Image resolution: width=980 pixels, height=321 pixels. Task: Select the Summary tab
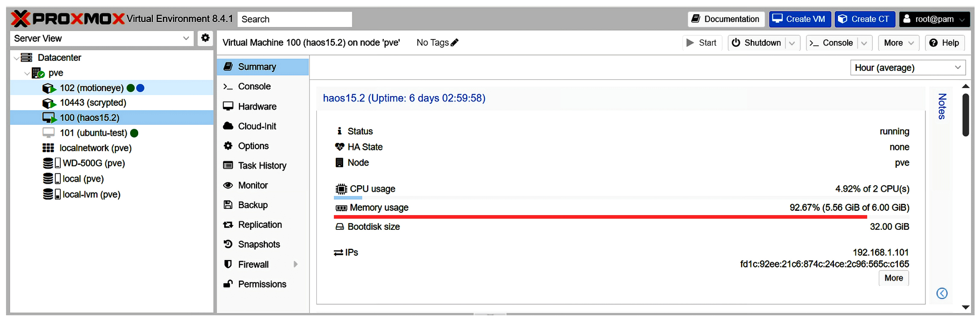tap(263, 67)
